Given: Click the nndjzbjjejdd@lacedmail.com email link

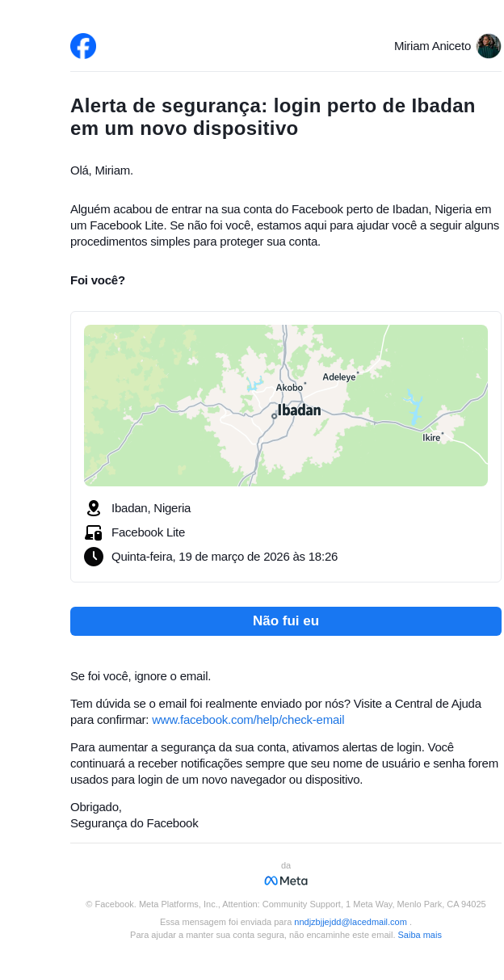Looking at the screenshot, I should tap(351, 922).
